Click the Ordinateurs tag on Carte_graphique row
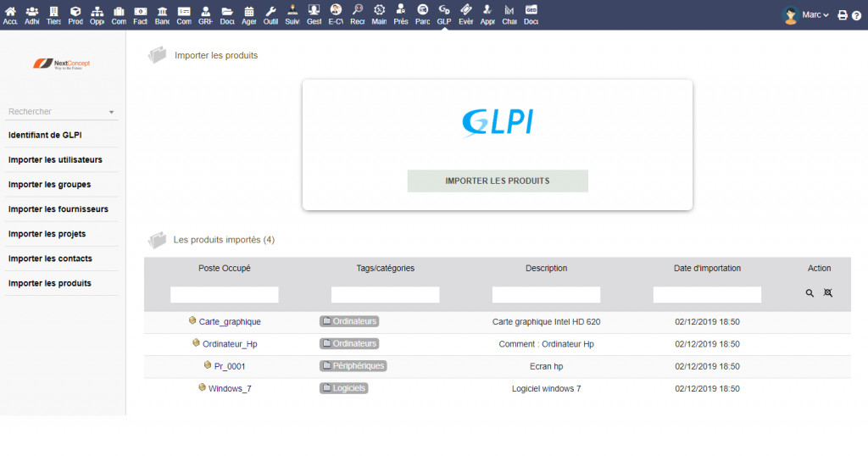The width and height of the screenshot is (868, 456). point(349,321)
